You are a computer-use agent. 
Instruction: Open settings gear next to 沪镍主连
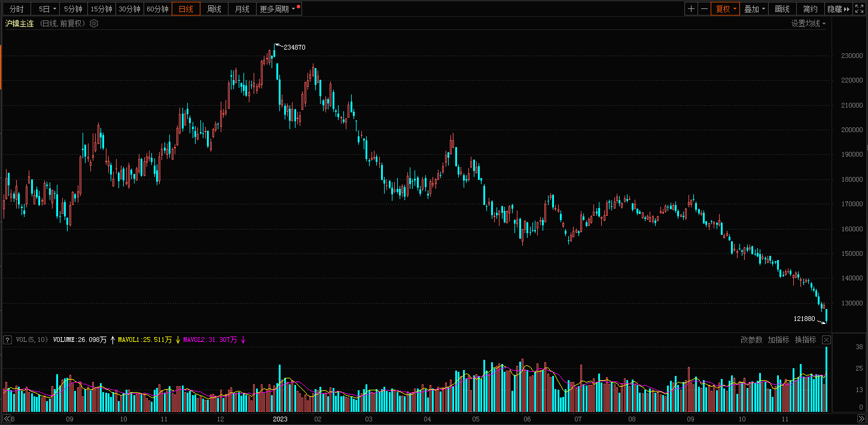94,23
